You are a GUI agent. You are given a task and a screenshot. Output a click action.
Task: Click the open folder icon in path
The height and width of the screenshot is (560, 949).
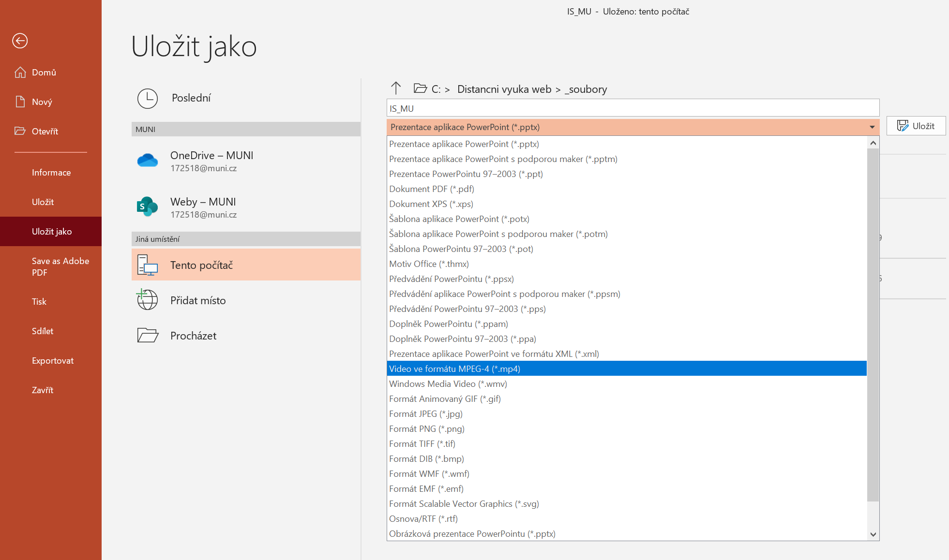pyautogui.click(x=420, y=88)
